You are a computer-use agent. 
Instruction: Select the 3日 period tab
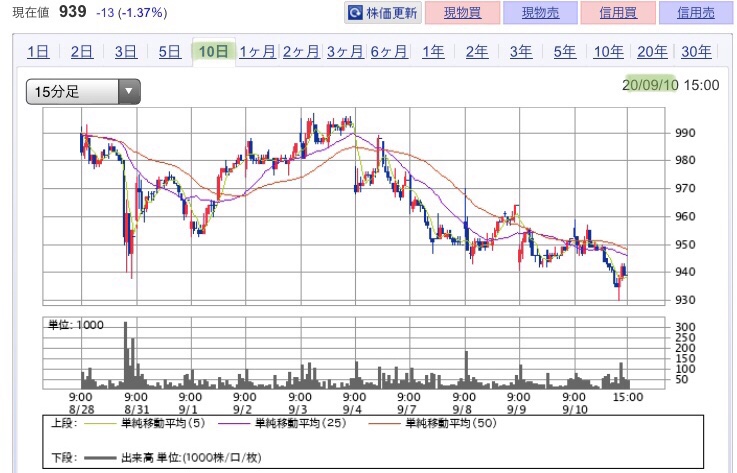click(x=126, y=51)
